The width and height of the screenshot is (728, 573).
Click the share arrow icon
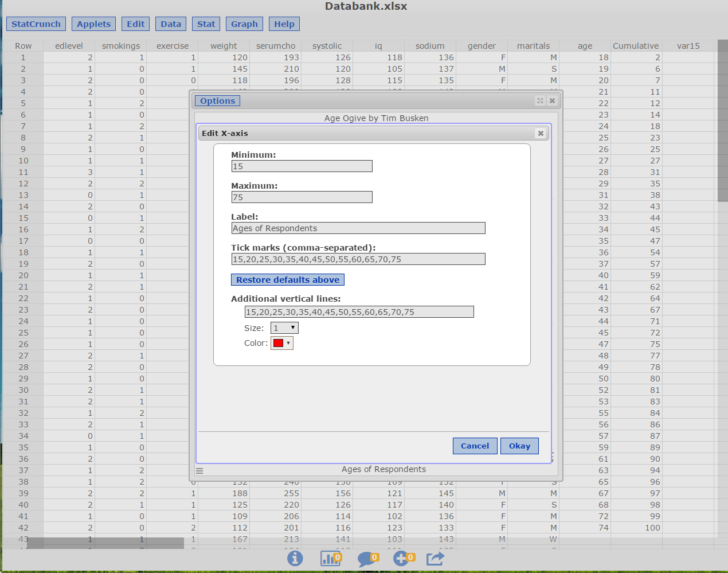tap(436, 558)
